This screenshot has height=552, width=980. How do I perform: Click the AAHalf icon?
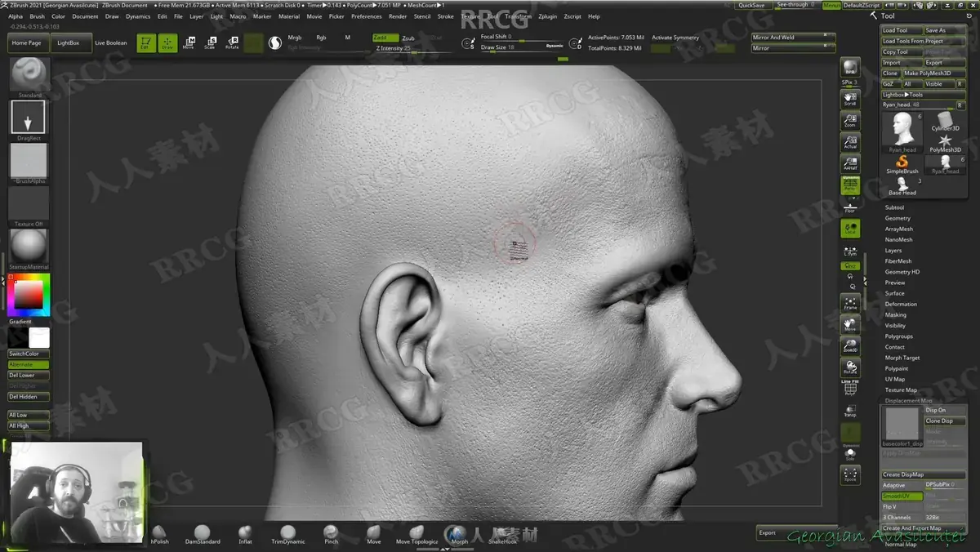pos(850,164)
